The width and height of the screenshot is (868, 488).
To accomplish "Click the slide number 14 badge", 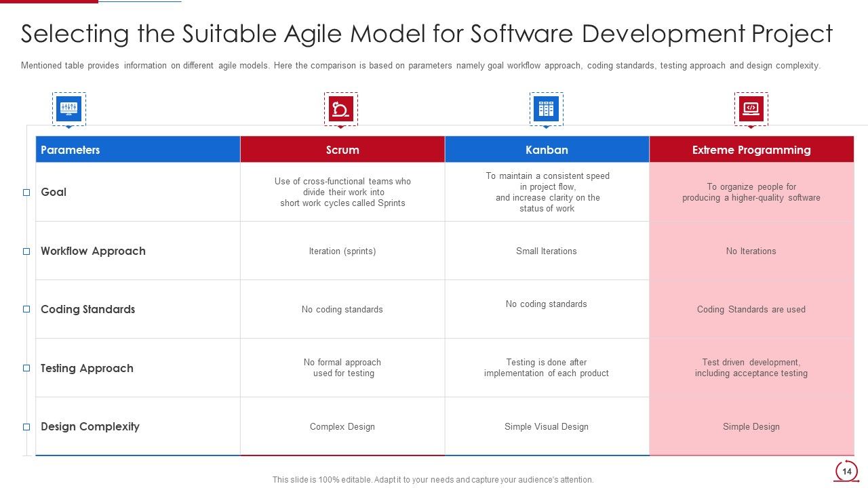I will pos(846,471).
